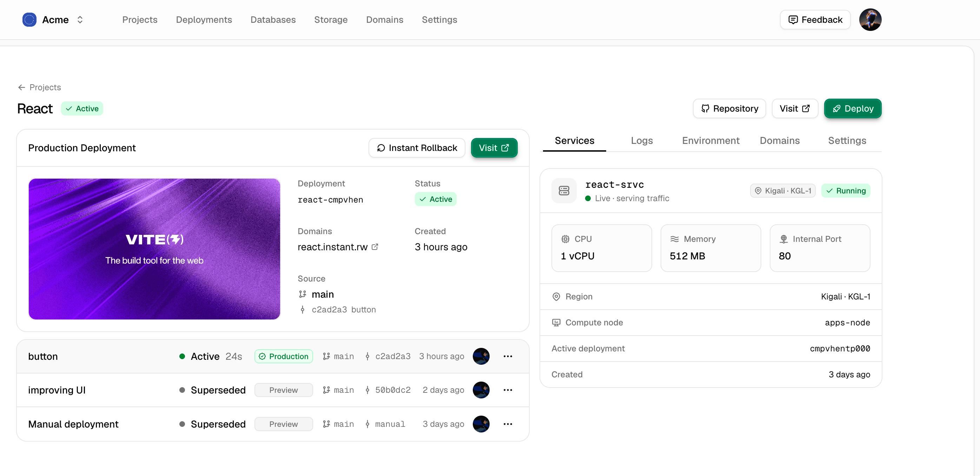Click the avatar on button deployment row

[481, 357]
